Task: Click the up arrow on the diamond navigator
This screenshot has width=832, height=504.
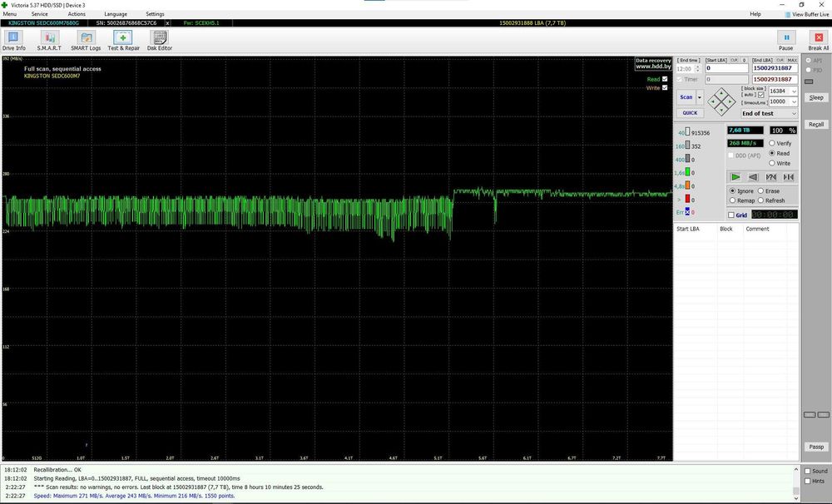Action: pyautogui.click(x=721, y=93)
